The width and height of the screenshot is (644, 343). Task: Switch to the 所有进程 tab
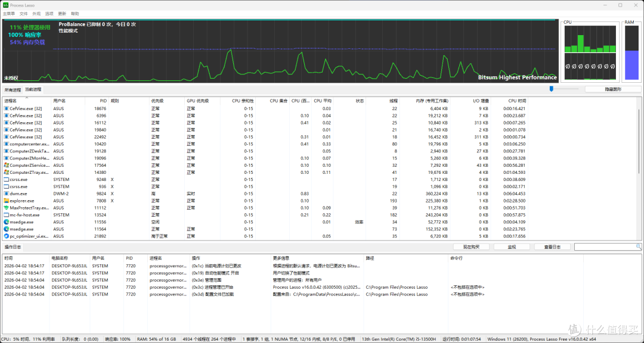pyautogui.click(x=13, y=90)
